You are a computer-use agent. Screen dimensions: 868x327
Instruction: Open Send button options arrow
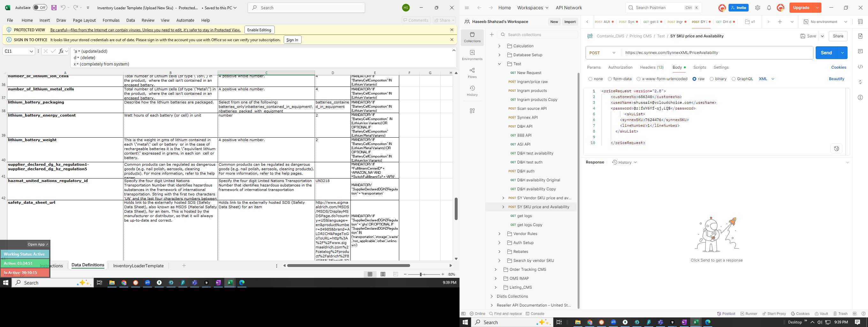[x=842, y=53]
